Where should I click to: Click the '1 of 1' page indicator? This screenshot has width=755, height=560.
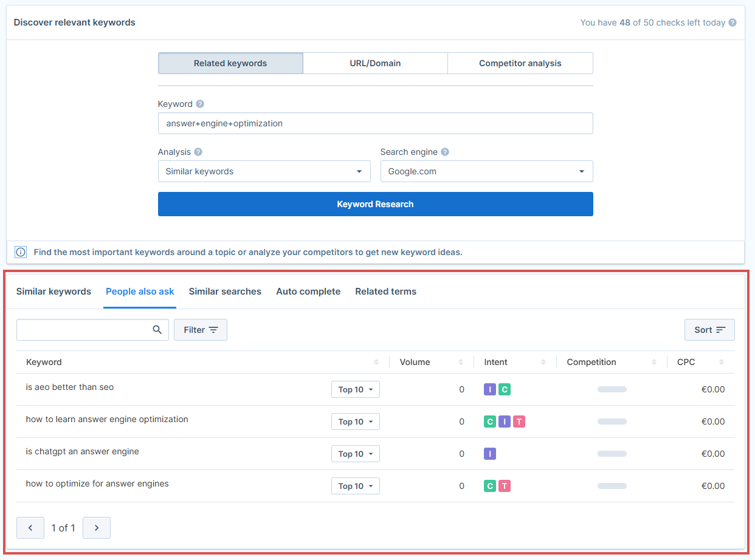63,528
